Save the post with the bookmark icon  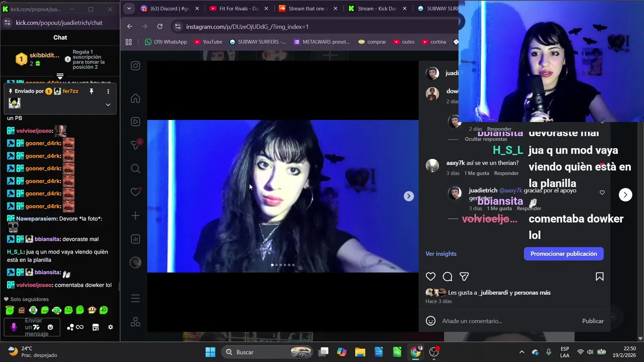599,277
